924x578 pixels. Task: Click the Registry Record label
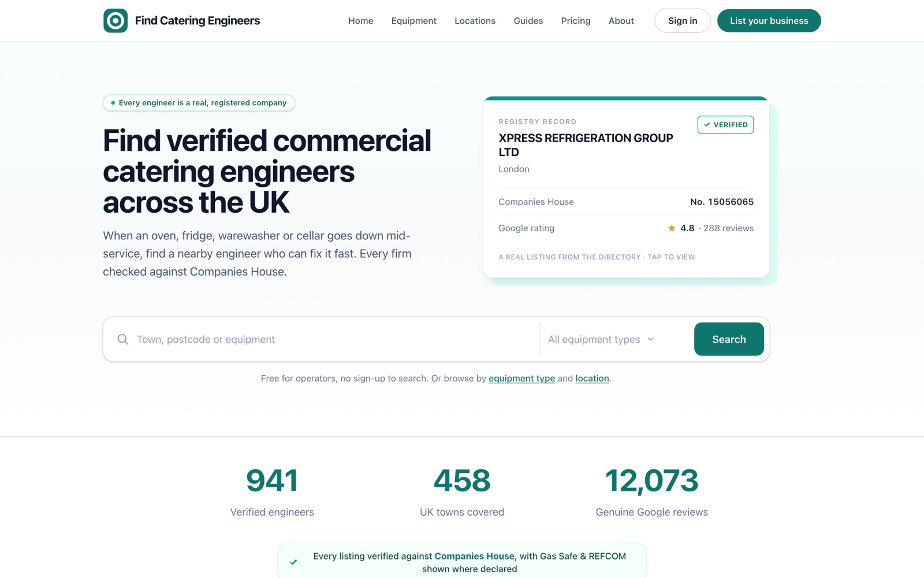point(538,122)
